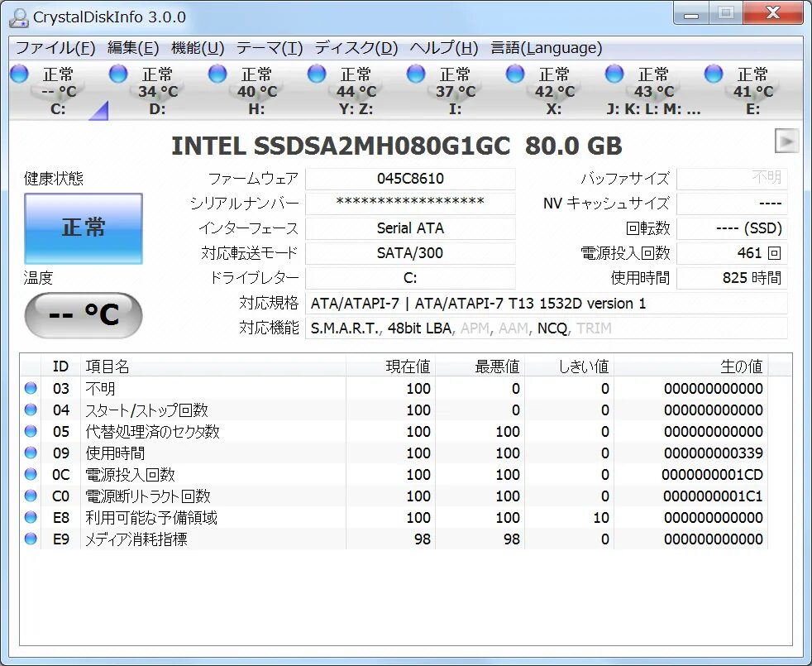Select the メディア消耗指標 row

pos(394,539)
